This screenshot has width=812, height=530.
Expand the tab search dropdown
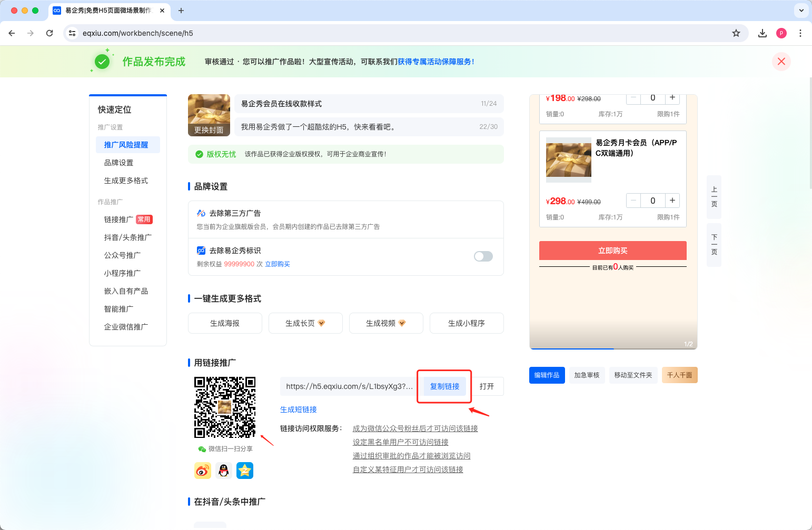point(801,10)
